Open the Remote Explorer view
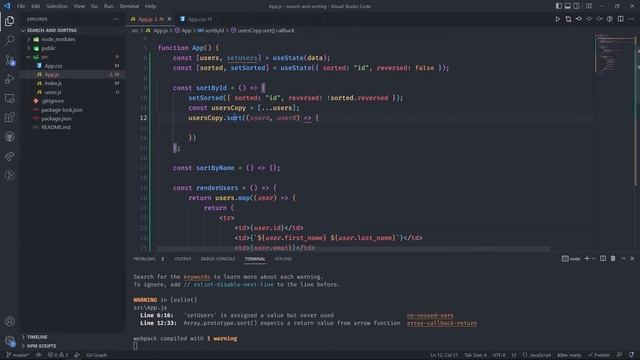Screen dimensions: 640x360 click(9, 98)
